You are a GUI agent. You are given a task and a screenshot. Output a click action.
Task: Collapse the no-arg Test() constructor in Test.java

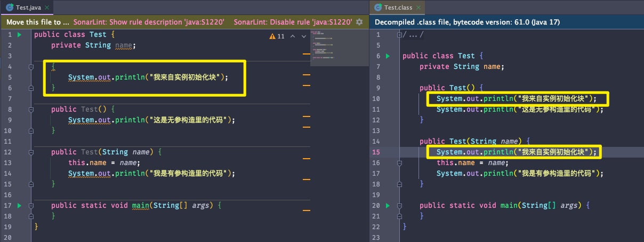(x=32, y=110)
